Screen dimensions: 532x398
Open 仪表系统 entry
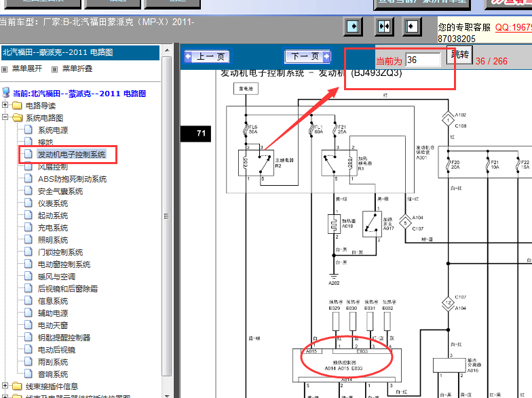pyautogui.click(x=53, y=203)
